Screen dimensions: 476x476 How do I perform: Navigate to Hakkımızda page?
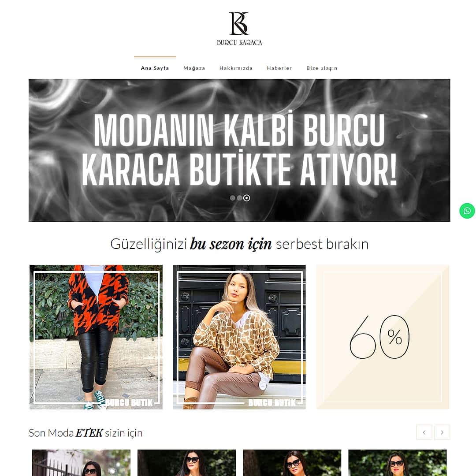coord(236,68)
